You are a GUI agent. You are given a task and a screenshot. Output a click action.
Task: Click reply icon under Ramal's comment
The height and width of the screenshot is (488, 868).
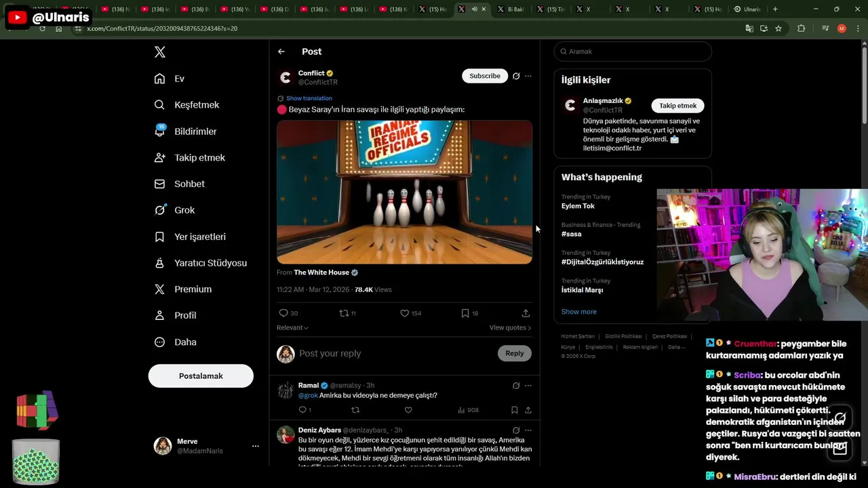click(302, 410)
